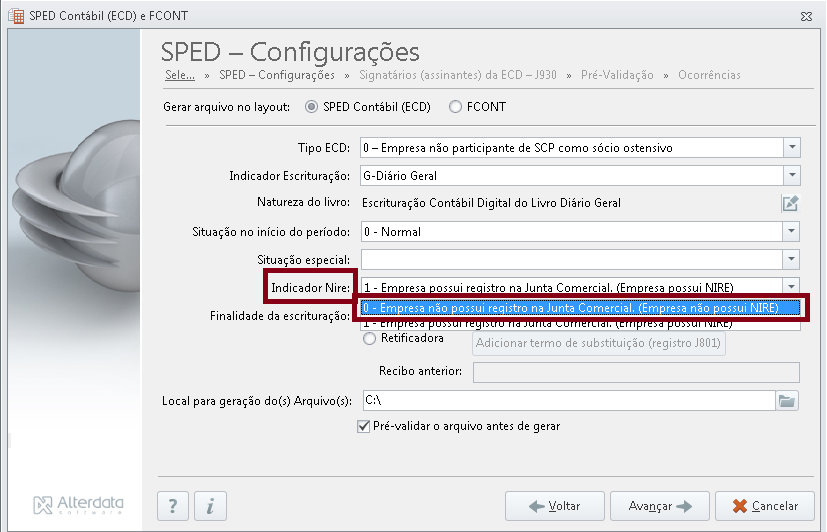Click the Cancelar button

click(765, 506)
